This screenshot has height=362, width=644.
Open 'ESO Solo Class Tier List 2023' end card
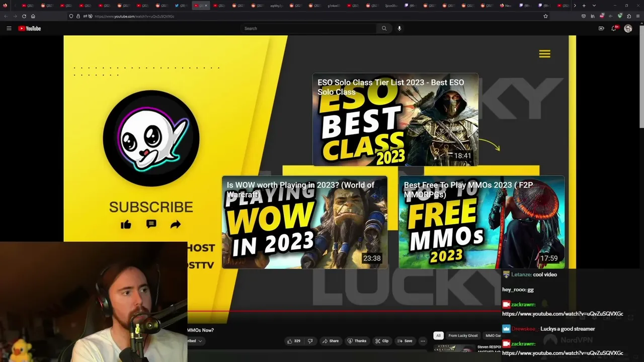pyautogui.click(x=395, y=120)
